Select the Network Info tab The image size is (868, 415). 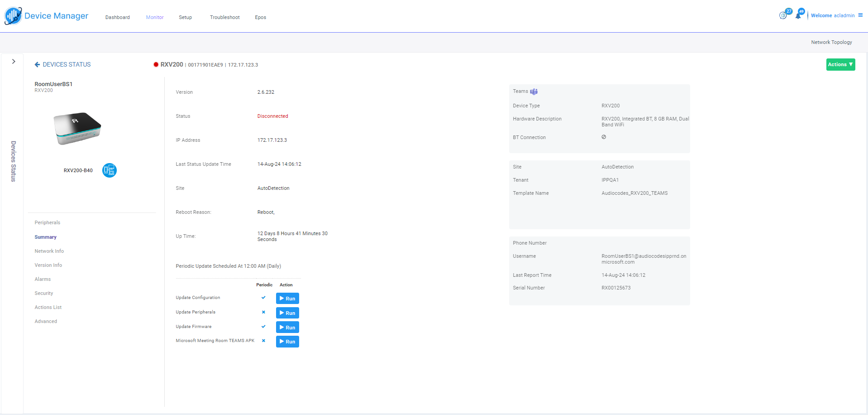click(49, 251)
